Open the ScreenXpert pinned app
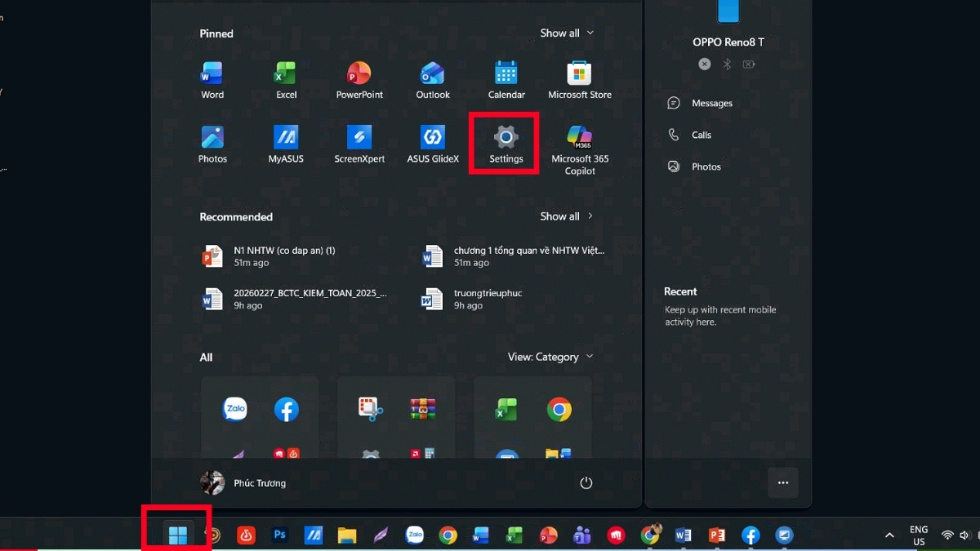The image size is (980, 551). (x=359, y=144)
